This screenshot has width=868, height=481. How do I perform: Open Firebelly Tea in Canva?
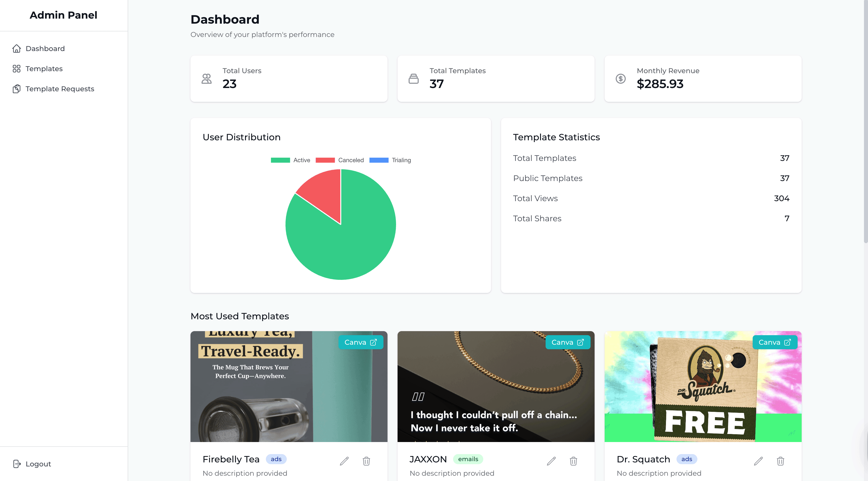coord(361,342)
